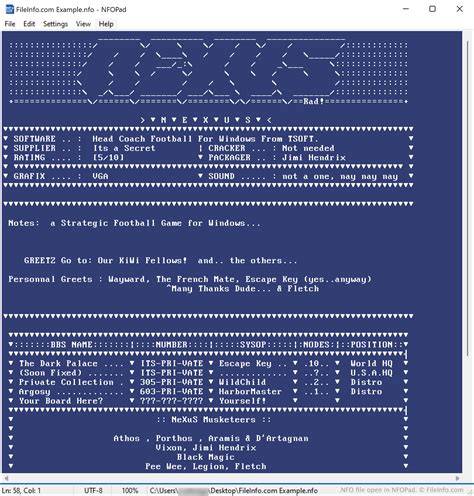
Task: Click the 'SUPPLIER' label
Action: click(x=34, y=148)
